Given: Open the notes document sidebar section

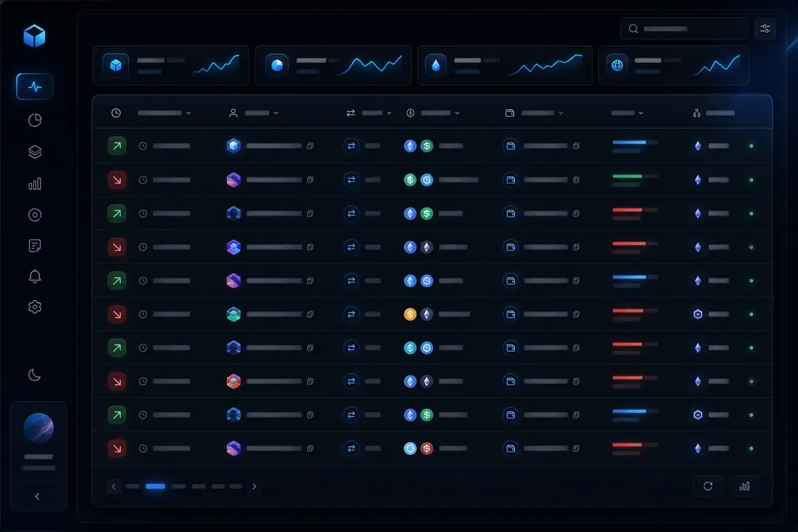Looking at the screenshot, I should 35,246.
